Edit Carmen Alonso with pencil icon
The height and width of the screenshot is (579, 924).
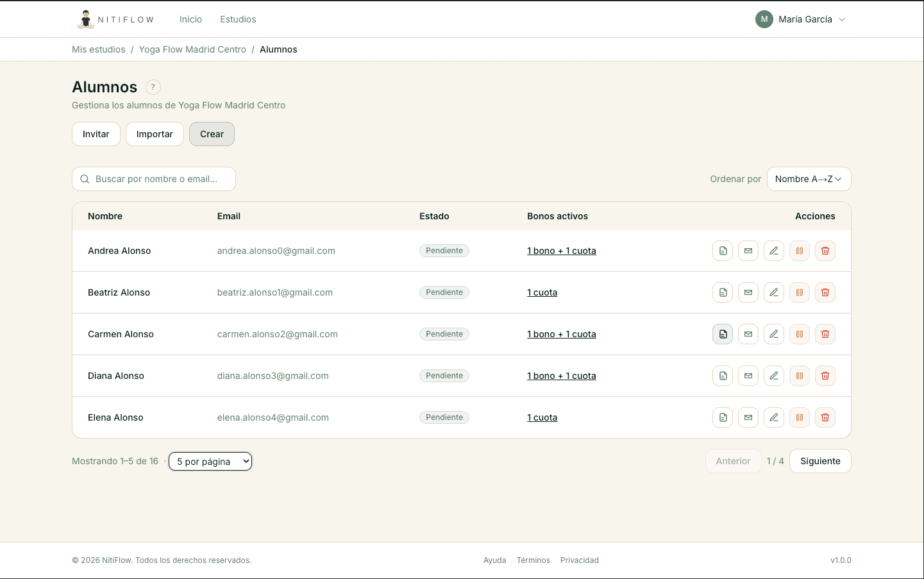coord(774,334)
